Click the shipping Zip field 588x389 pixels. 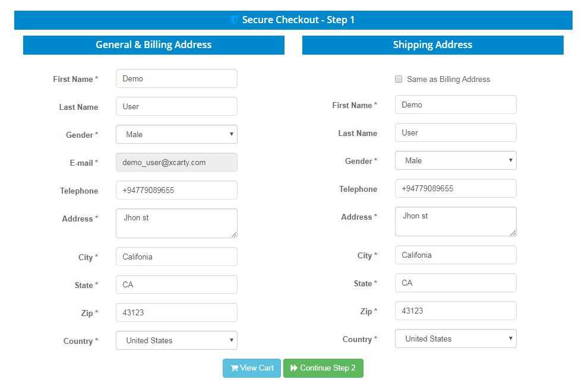click(456, 311)
